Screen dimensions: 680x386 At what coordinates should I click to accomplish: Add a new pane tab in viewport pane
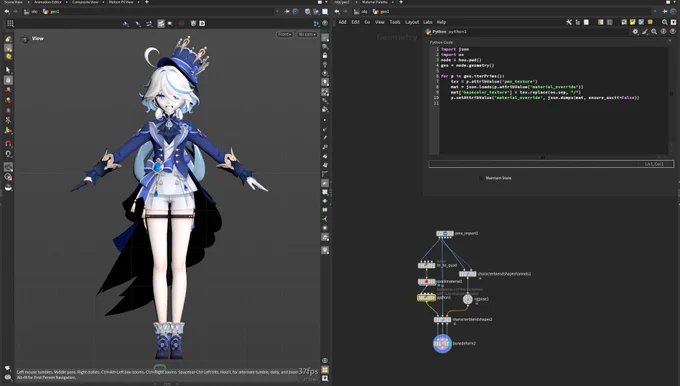pos(147,2)
